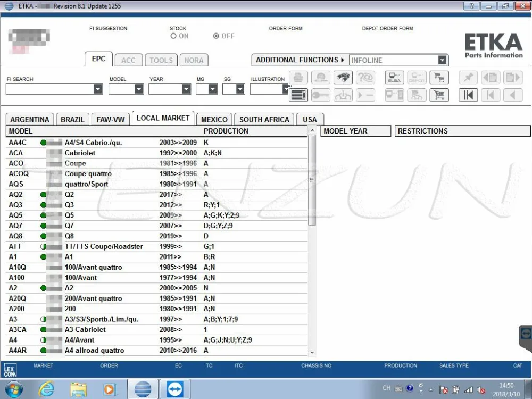The width and height of the screenshot is (532, 399).
Task: Click the DEPOT icon button
Action: click(x=417, y=78)
